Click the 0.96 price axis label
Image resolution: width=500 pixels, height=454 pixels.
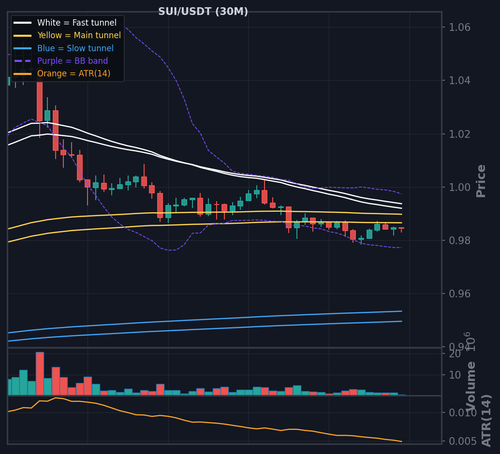tap(460, 294)
